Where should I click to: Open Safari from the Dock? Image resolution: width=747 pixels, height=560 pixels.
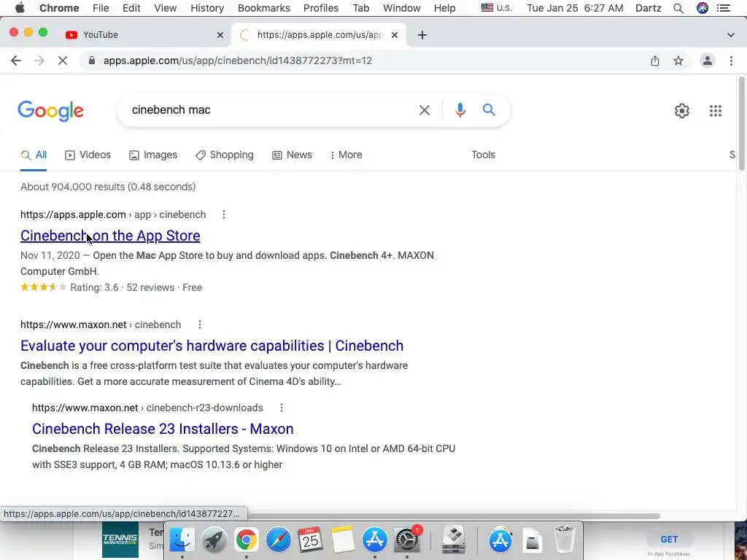pos(278,540)
